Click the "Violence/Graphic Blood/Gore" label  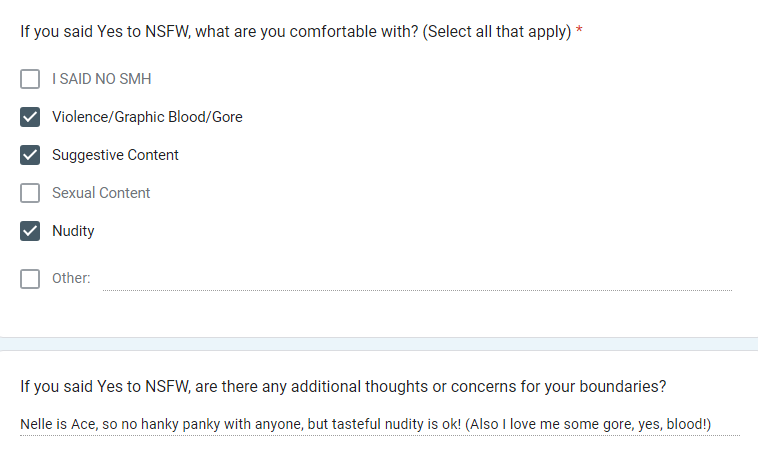coord(147,117)
